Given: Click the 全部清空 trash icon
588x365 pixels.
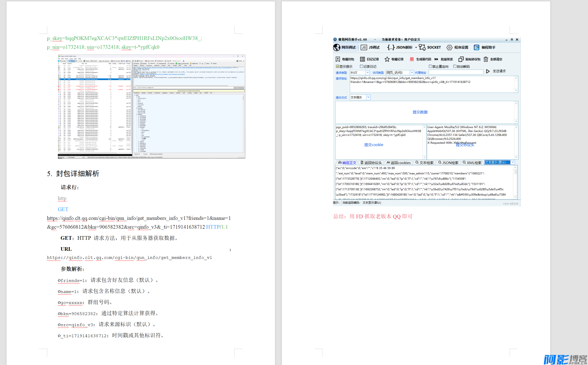Looking at the screenshot, I should click(x=486, y=59).
